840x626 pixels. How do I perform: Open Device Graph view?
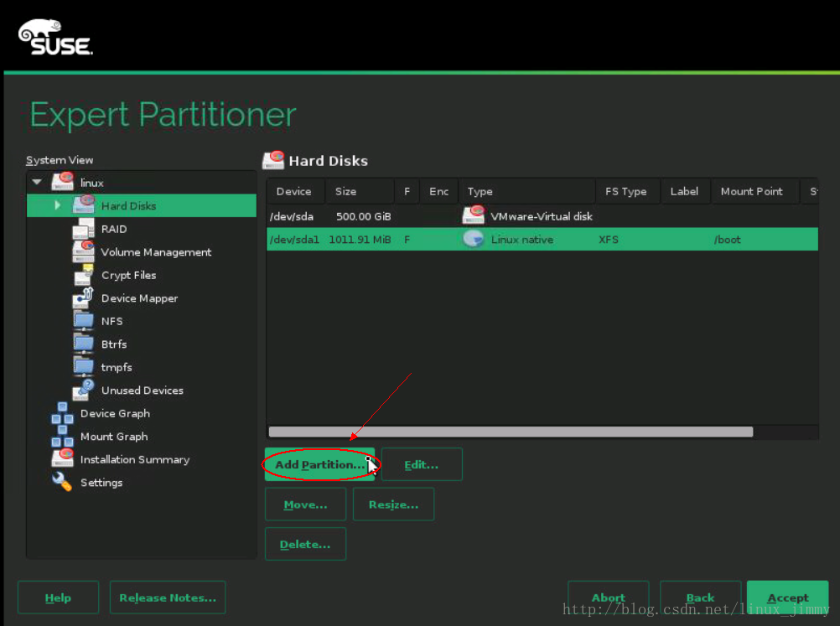[115, 413]
